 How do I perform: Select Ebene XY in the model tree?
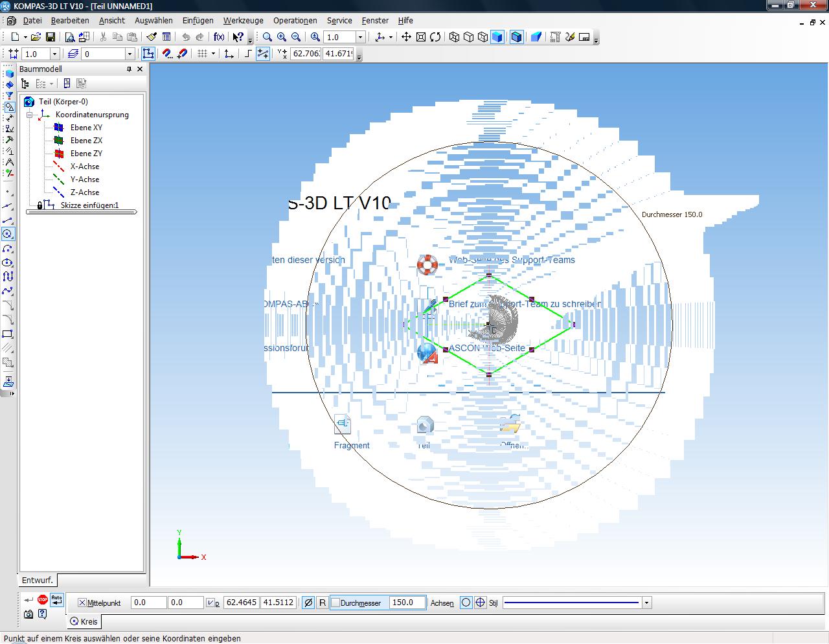(86, 128)
